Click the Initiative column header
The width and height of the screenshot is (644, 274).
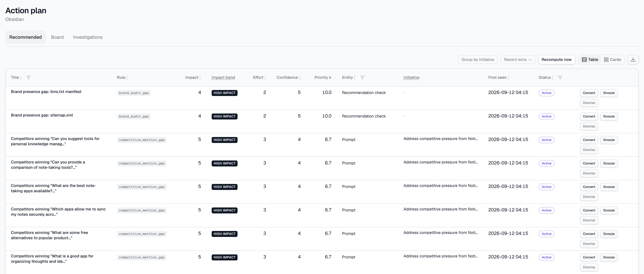point(411,77)
